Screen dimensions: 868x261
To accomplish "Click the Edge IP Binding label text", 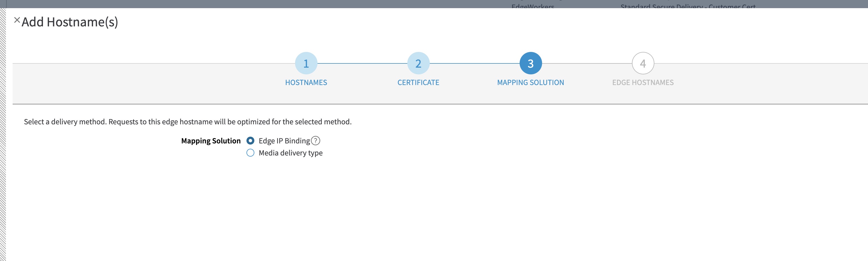I will (x=284, y=141).
